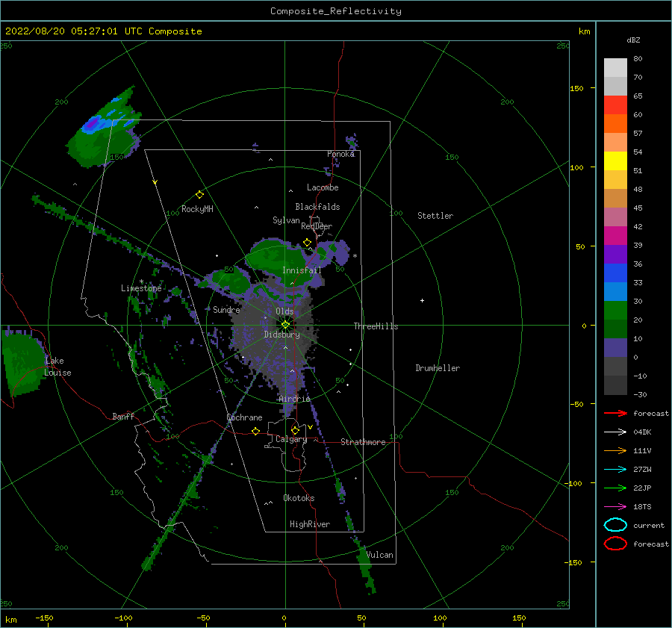Click the yellow diamond marker near Cochrane
672x628 pixels.
[x=256, y=432]
